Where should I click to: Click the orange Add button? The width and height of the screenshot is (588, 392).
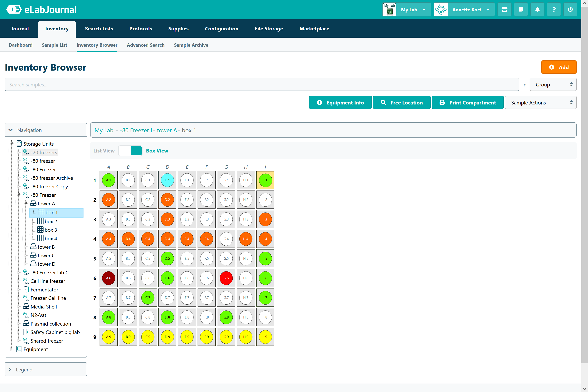(559, 67)
